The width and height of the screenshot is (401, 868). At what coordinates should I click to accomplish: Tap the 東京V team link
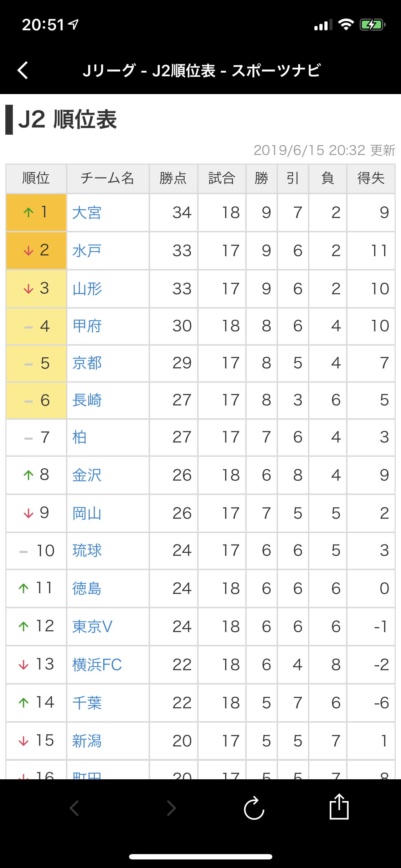pos(92,626)
